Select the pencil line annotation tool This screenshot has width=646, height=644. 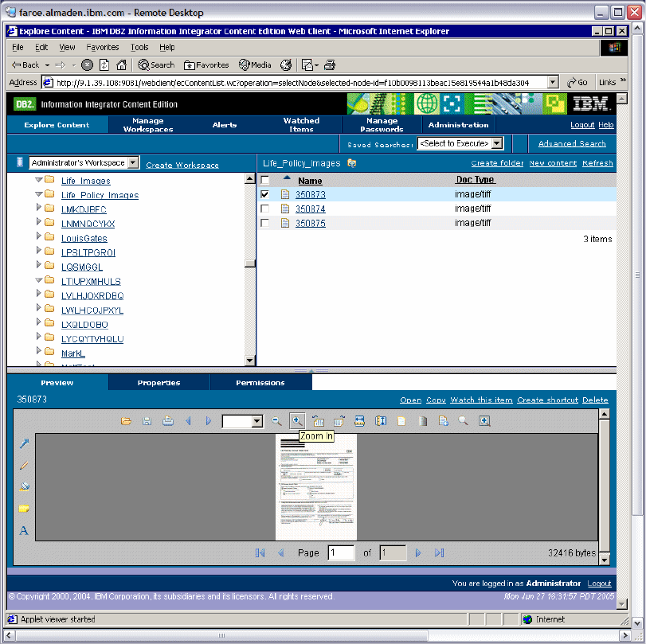pyautogui.click(x=24, y=466)
